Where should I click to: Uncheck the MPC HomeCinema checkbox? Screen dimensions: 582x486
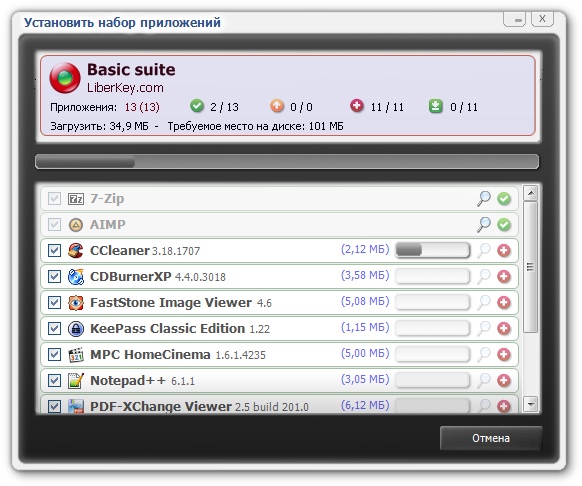click(54, 355)
